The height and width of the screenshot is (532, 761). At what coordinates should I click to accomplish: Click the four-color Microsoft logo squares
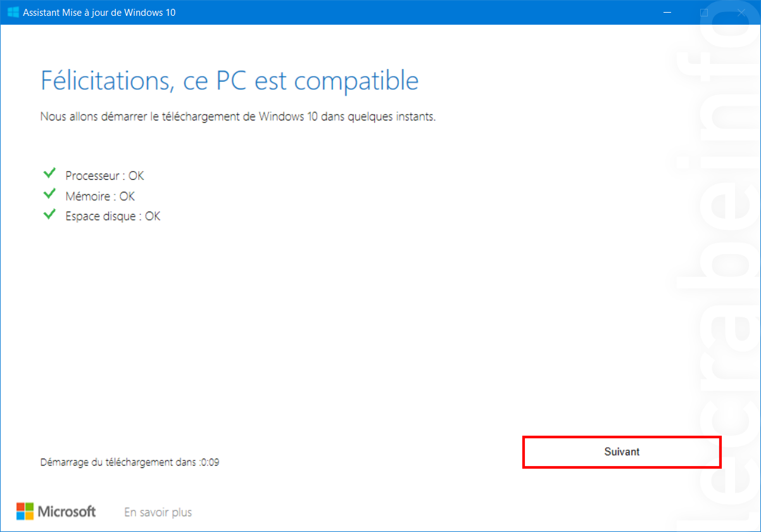pyautogui.click(x=25, y=511)
